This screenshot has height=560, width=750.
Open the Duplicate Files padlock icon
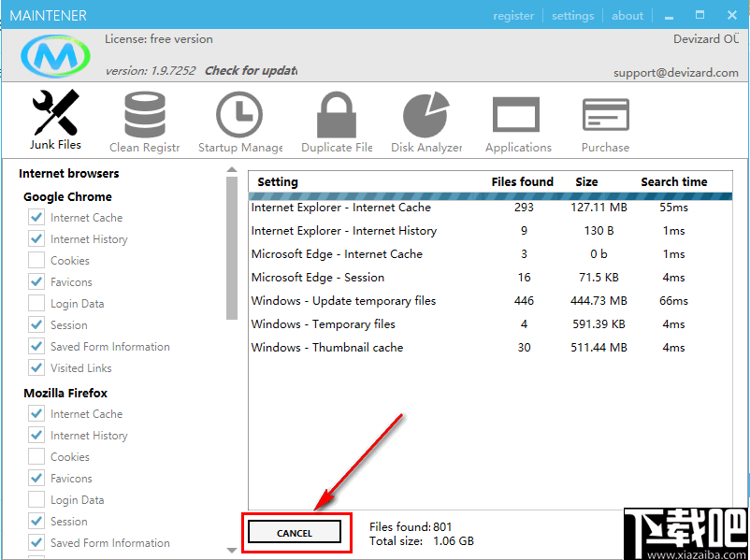pos(337,115)
